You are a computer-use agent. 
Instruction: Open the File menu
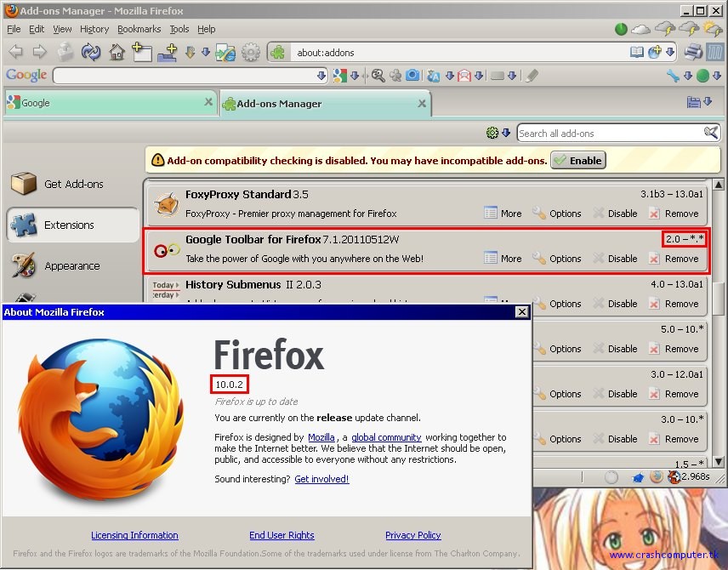click(14, 29)
